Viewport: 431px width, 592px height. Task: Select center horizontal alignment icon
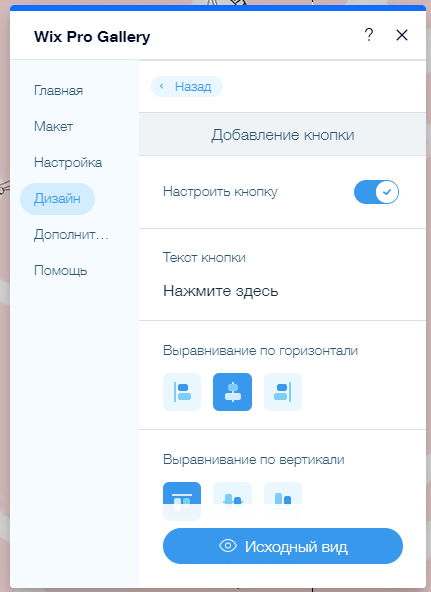point(232,392)
